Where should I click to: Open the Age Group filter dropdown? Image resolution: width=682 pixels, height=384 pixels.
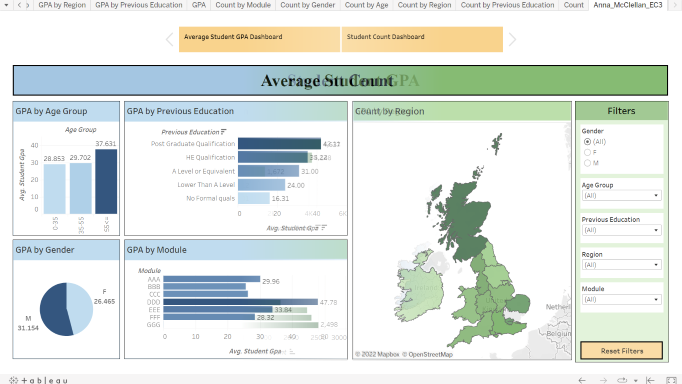(x=622, y=196)
